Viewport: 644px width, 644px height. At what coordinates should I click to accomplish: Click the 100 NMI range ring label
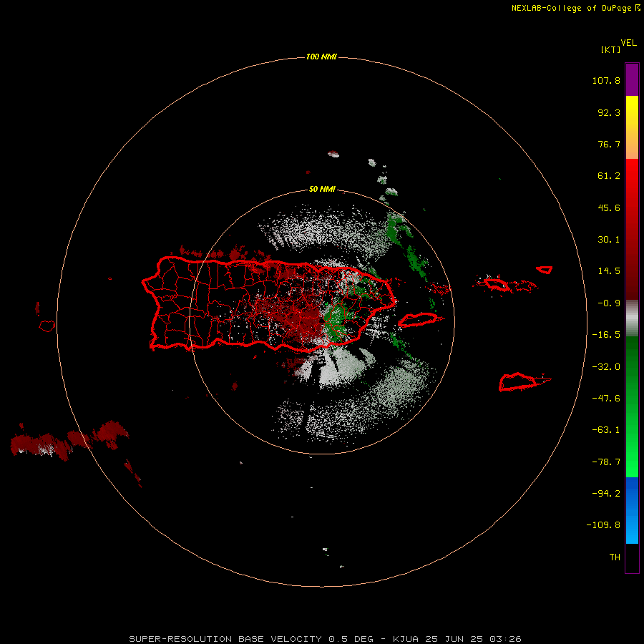click(x=321, y=57)
